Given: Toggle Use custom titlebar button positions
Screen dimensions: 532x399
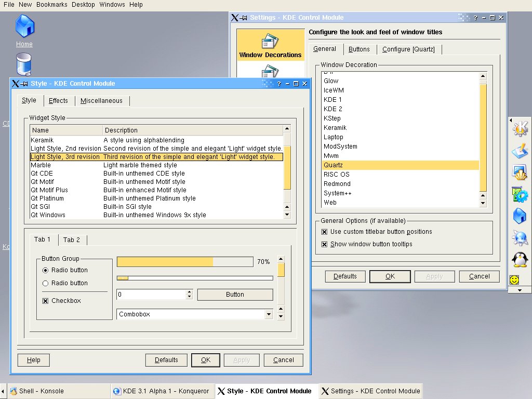Looking at the screenshot, I should coord(324,232).
